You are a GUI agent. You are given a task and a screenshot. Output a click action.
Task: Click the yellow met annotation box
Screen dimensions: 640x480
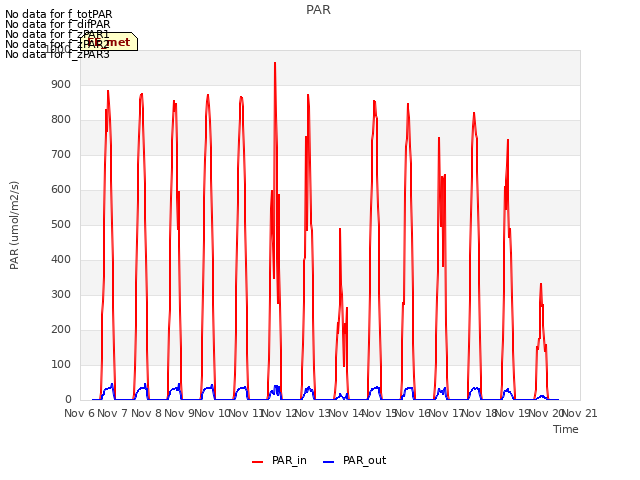click(109, 42)
